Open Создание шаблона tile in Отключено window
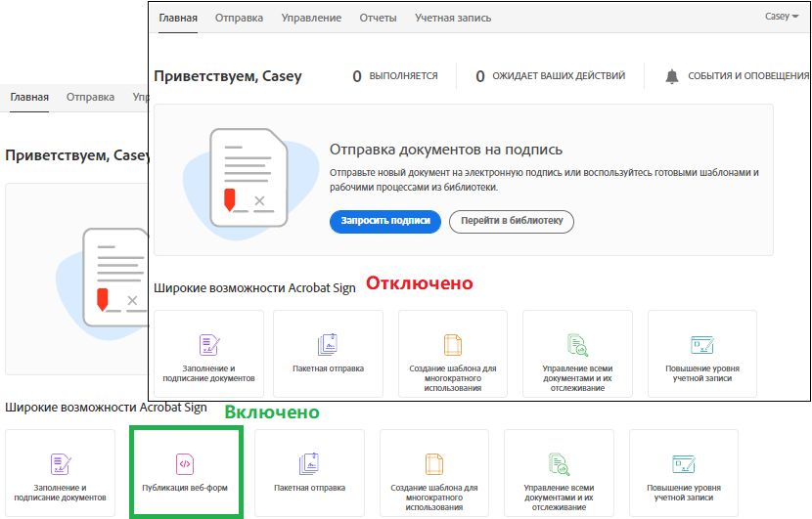Viewport: 812px width, 519px height. (x=453, y=354)
